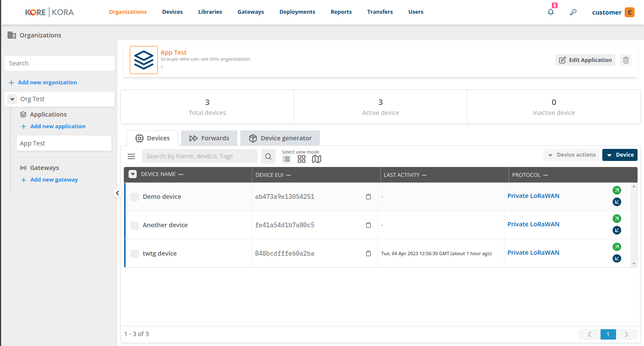Click the dark downlink icon for Another device

pos(617,230)
